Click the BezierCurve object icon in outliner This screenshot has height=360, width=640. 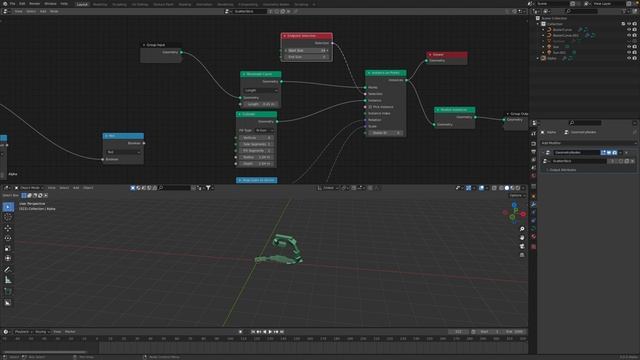click(x=549, y=30)
